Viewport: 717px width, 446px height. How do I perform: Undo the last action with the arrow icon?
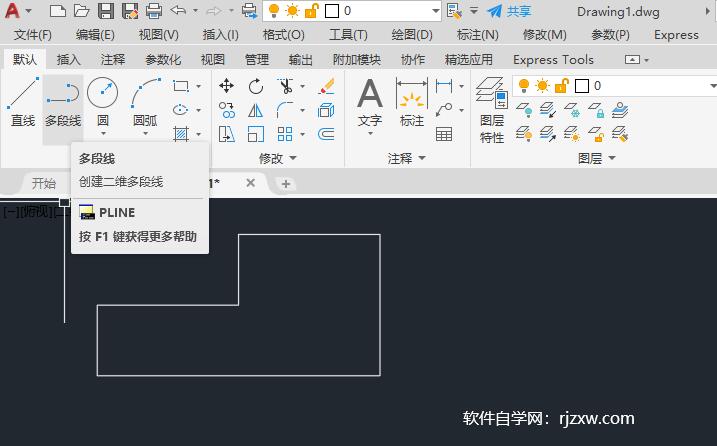point(178,10)
